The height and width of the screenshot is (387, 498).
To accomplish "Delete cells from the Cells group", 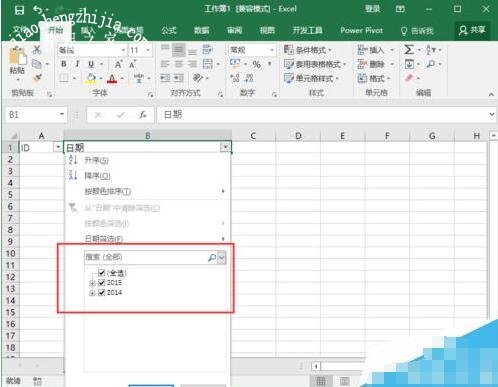I will tap(371, 64).
